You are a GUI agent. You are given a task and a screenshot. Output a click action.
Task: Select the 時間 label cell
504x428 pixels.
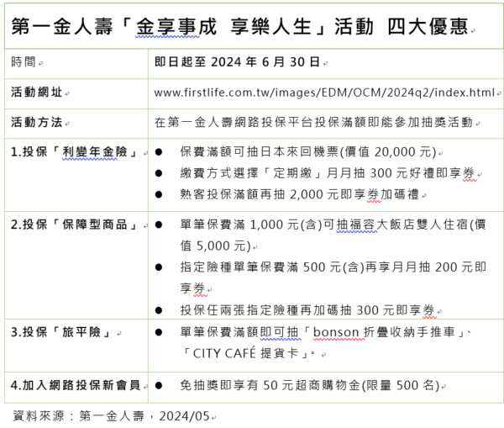click(76, 63)
